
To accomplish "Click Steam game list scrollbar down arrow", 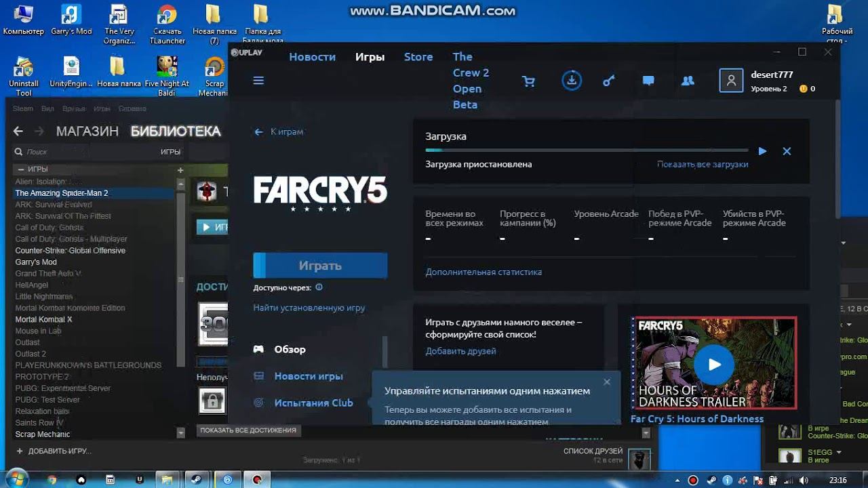I will pos(180,432).
